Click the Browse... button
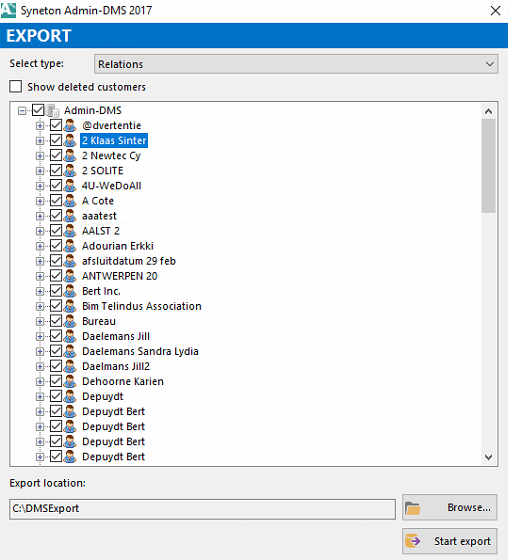This screenshot has height=560, width=508. [450, 508]
